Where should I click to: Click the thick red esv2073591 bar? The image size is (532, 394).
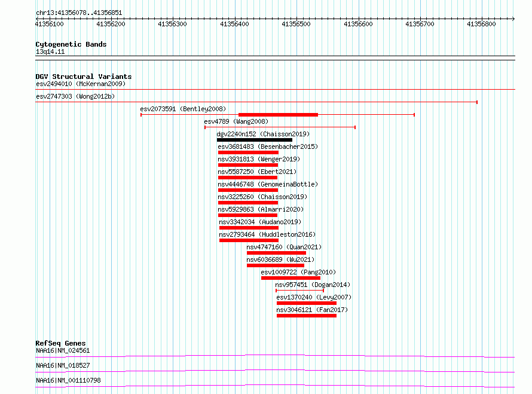pyautogui.click(x=278, y=115)
